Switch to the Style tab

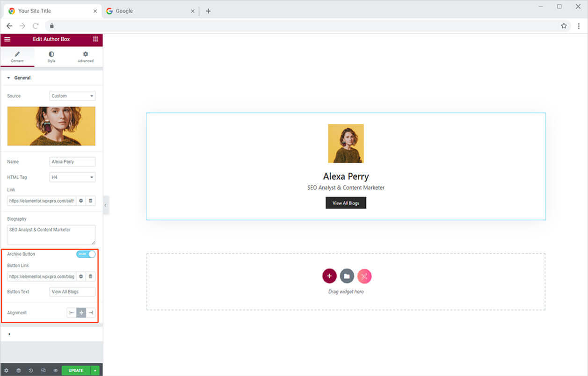tap(51, 57)
